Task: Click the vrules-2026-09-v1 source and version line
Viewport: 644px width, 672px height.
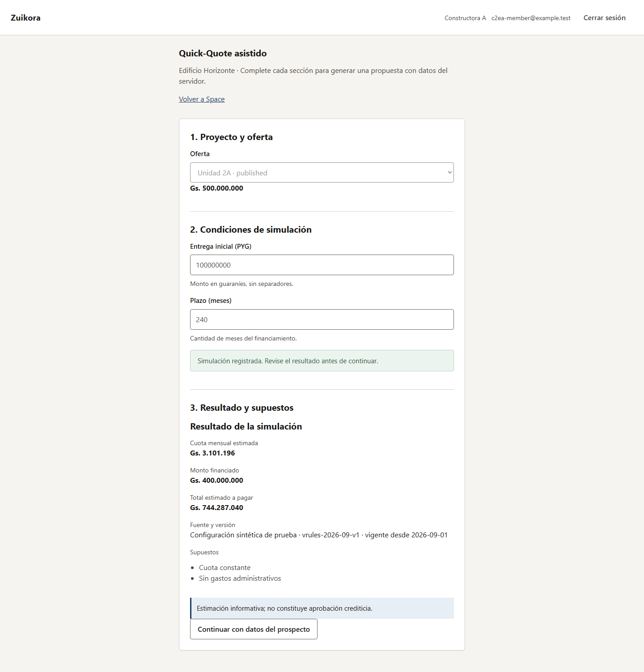Action: pos(319,535)
